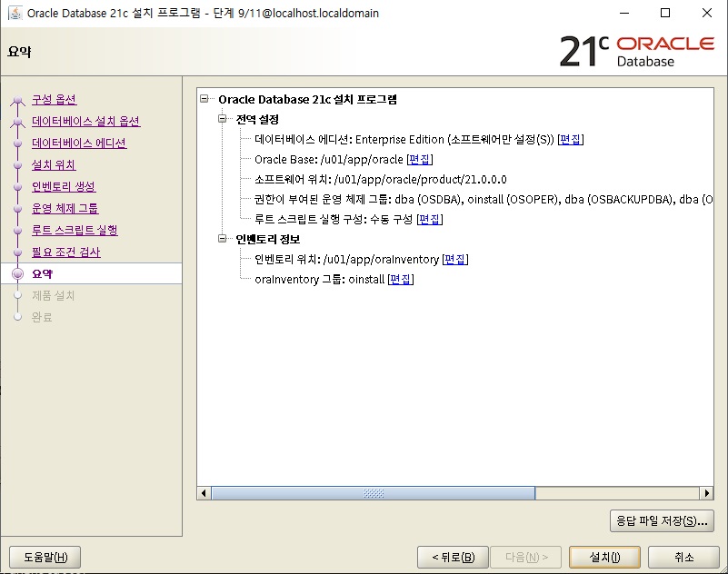Go to 데이터베이스 에디션 step

tap(79, 143)
